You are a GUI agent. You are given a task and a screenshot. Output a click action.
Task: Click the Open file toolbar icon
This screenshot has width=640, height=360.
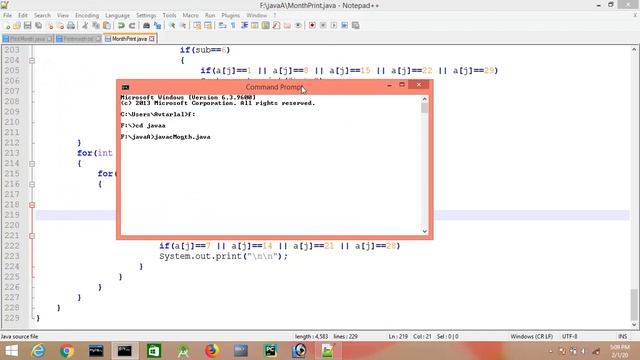click(x=17, y=26)
